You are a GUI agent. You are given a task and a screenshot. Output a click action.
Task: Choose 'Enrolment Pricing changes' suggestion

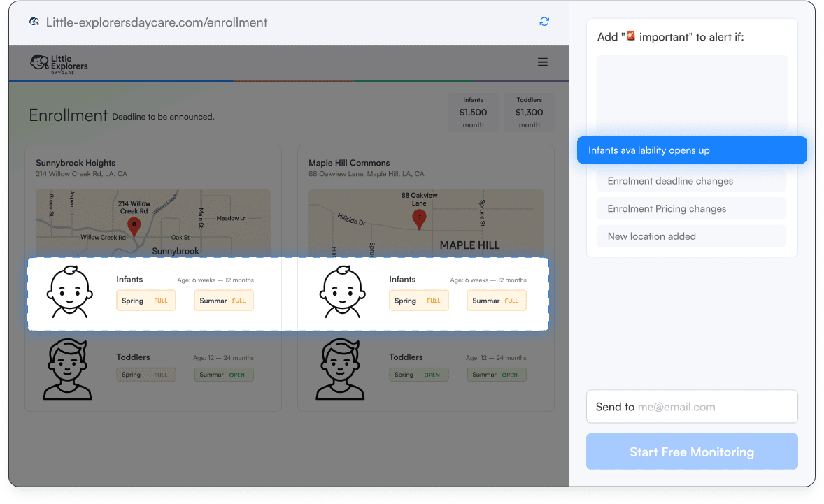pos(691,208)
